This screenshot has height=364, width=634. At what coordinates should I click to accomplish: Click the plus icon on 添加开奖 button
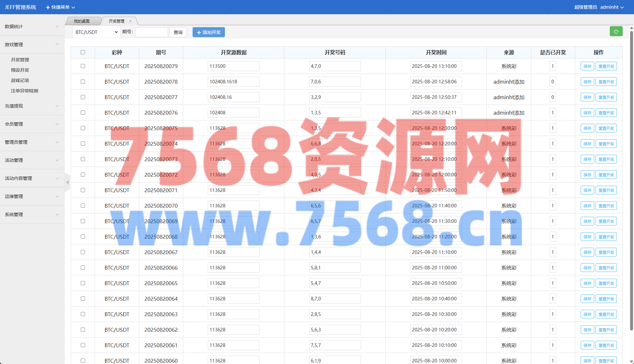(199, 33)
